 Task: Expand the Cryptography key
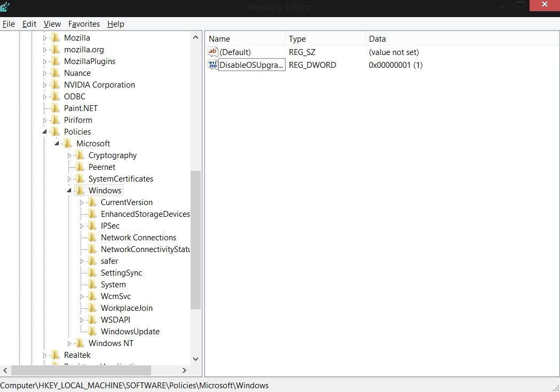coord(69,155)
